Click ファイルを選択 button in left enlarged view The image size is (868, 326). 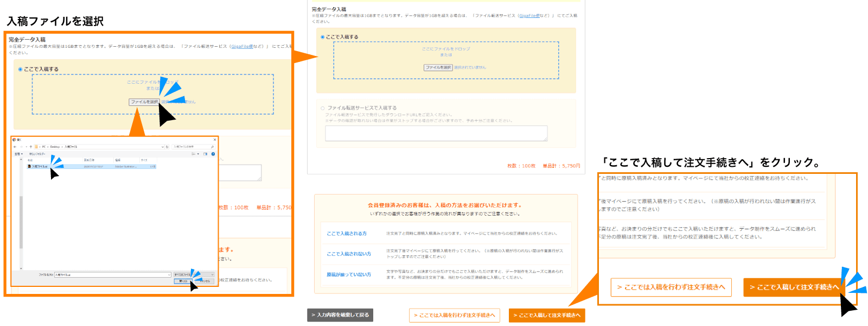[144, 102]
